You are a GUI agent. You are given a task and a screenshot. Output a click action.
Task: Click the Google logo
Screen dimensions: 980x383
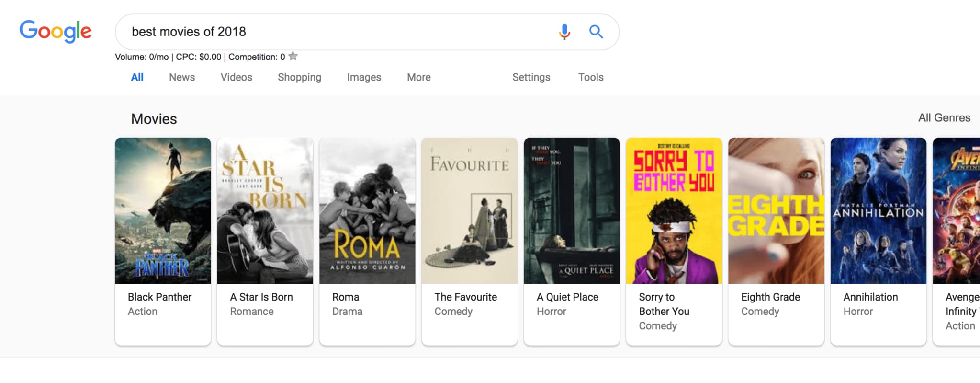[56, 31]
